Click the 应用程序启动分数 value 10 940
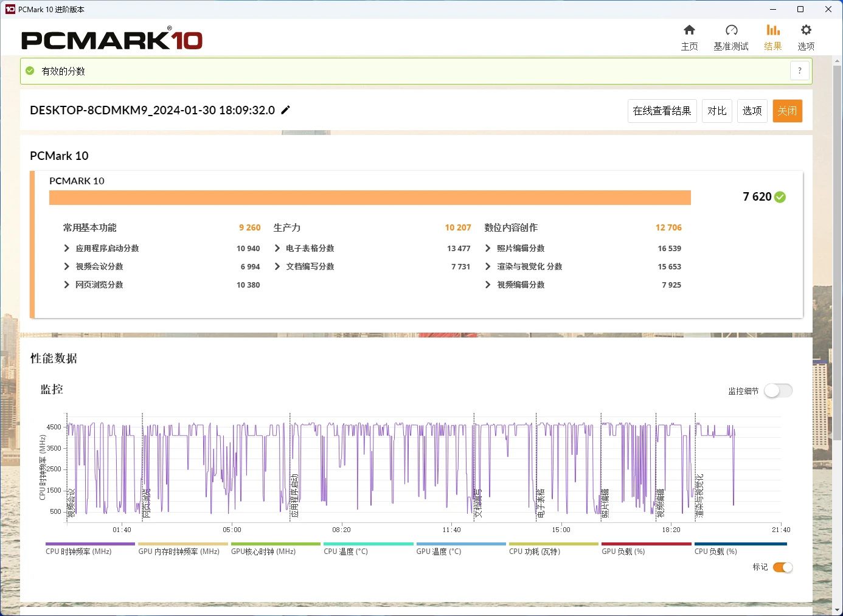The image size is (843, 616). [248, 248]
